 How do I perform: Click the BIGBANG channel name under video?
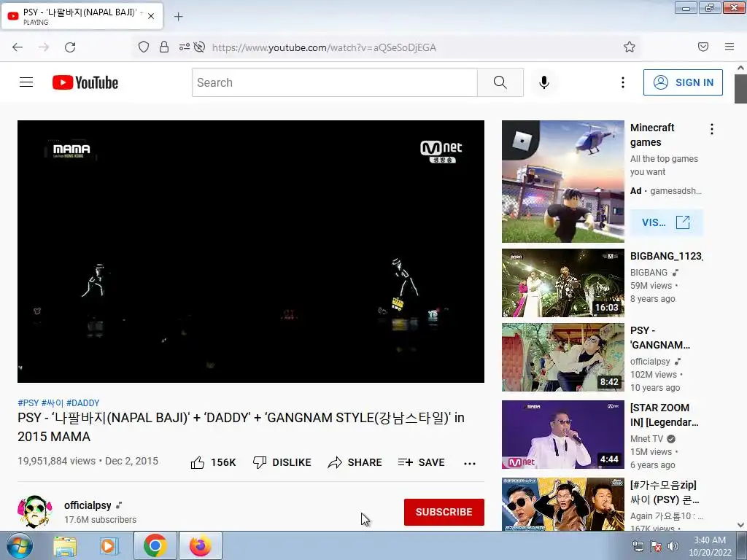(x=649, y=273)
